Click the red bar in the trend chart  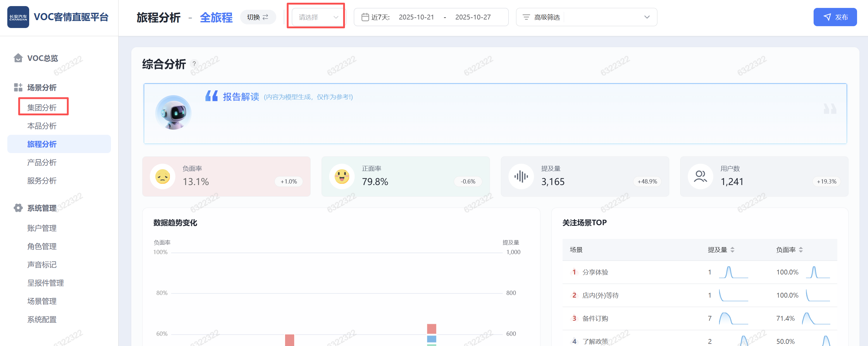coord(289,340)
